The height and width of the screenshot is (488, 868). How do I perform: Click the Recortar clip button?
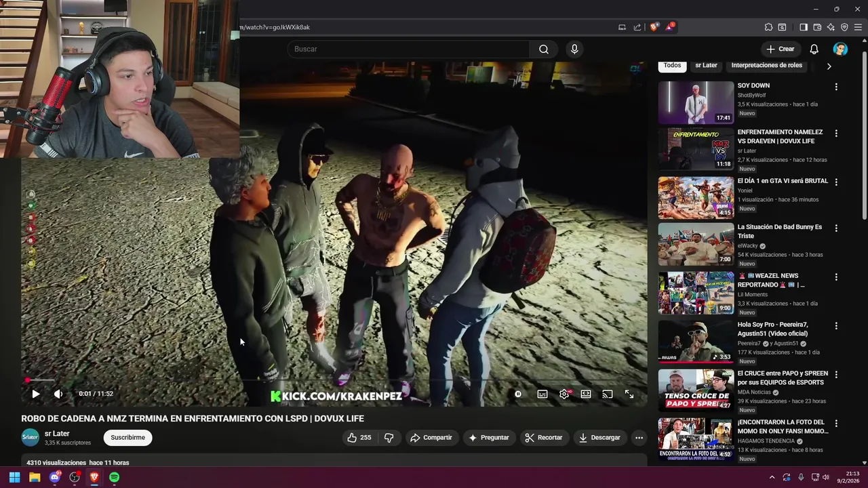pyautogui.click(x=544, y=438)
